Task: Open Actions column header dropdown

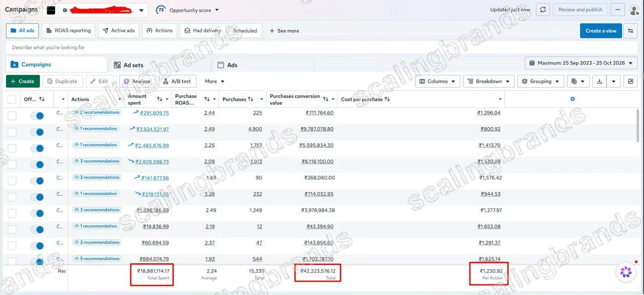Action: click(x=120, y=99)
